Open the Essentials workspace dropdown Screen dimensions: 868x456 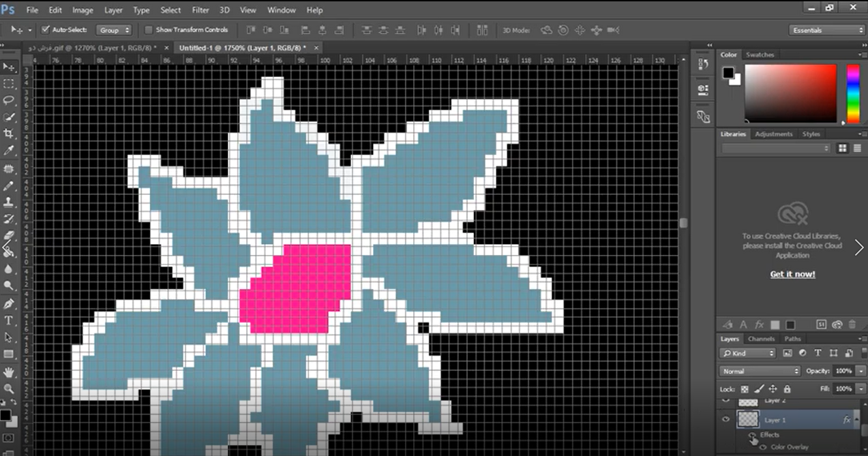[827, 30]
